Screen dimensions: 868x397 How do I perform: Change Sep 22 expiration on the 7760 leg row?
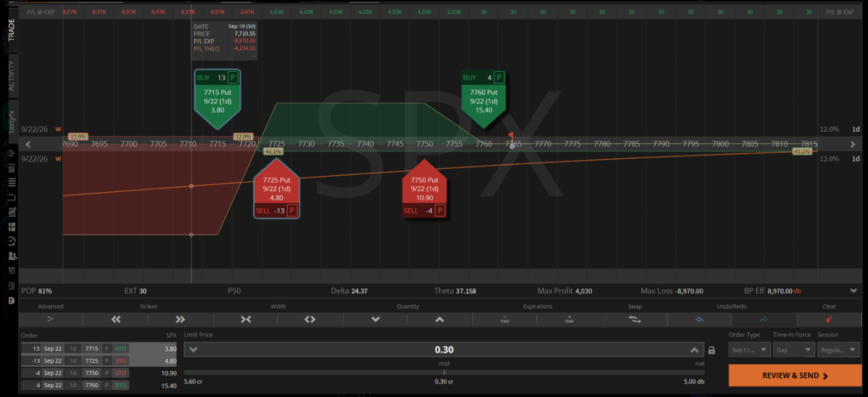point(53,385)
